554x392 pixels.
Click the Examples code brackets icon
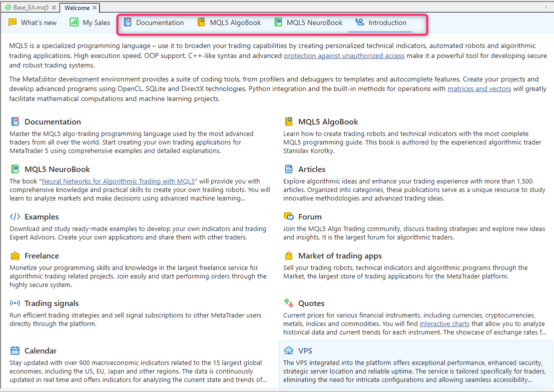pyautogui.click(x=15, y=216)
